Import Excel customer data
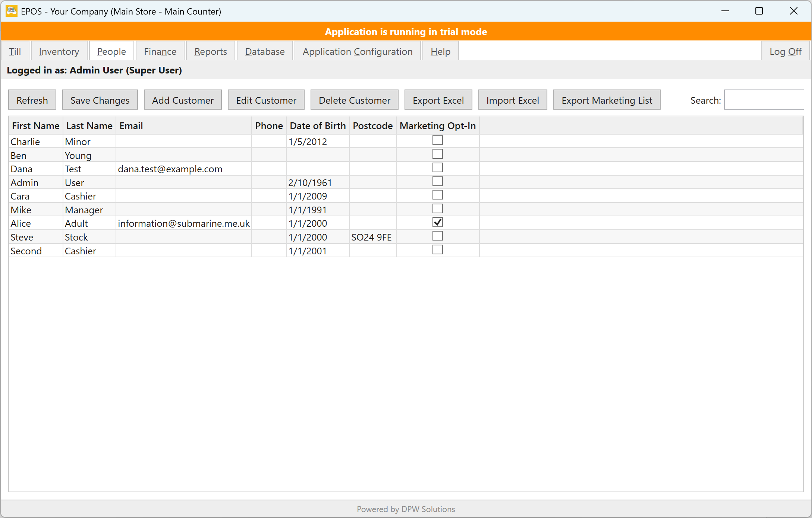Image resolution: width=812 pixels, height=518 pixels. (513, 100)
